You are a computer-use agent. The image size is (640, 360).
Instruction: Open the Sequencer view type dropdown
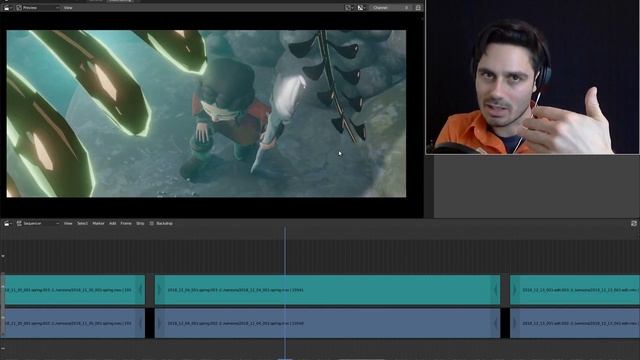pyautogui.click(x=38, y=223)
